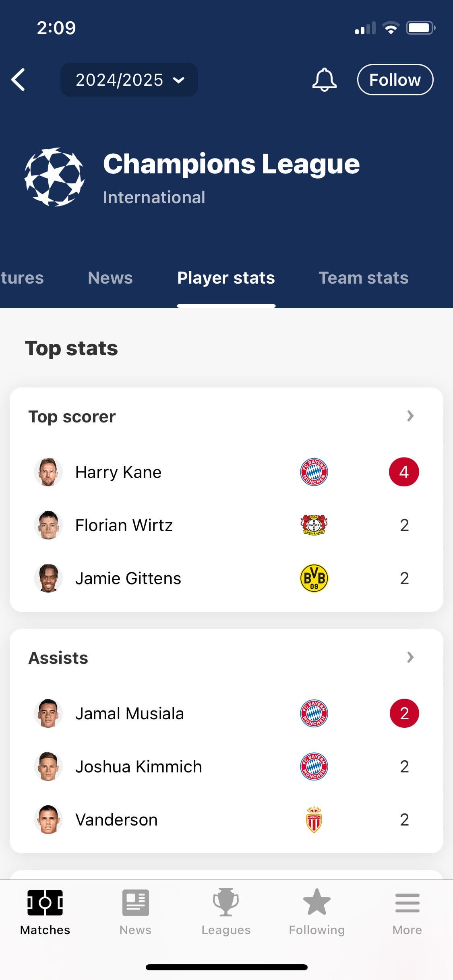Tap the Champions League starball logo

[x=54, y=177]
